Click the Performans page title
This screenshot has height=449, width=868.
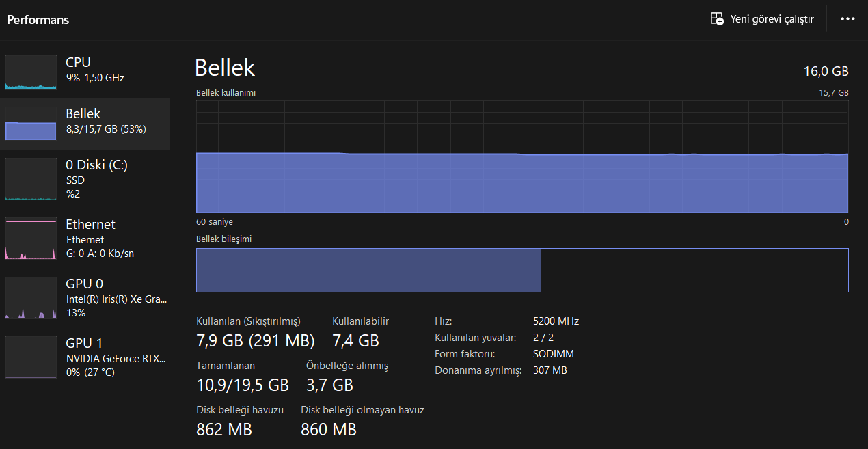point(38,20)
